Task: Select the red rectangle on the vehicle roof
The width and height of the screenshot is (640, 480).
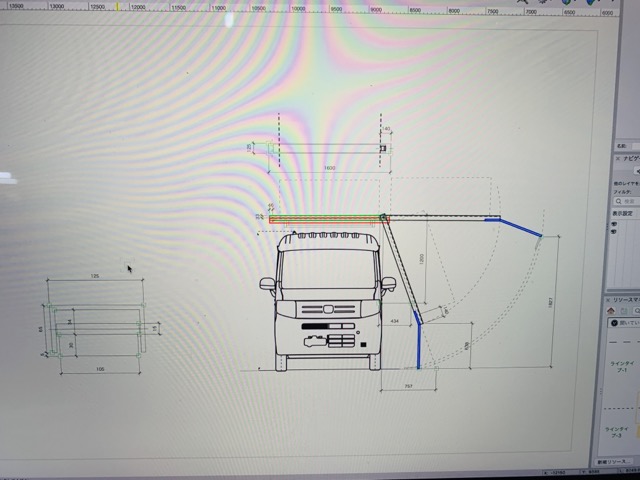Action: pyautogui.click(x=329, y=220)
